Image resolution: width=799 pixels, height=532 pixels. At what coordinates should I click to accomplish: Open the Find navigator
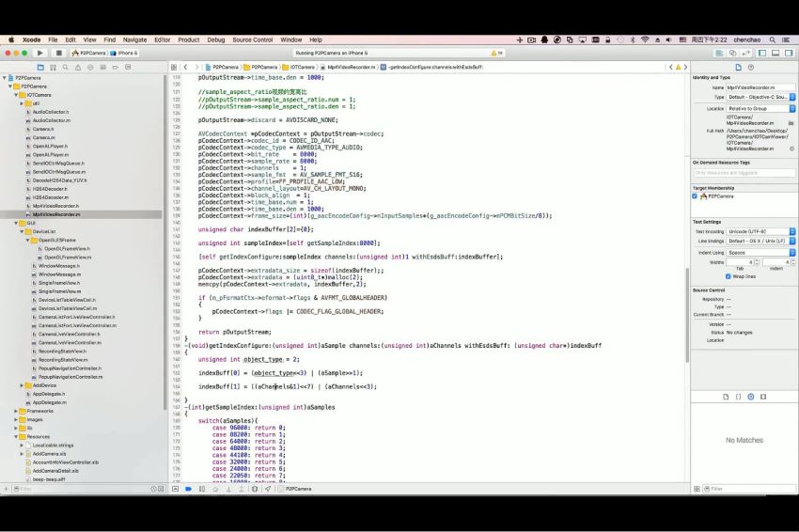pos(65,68)
